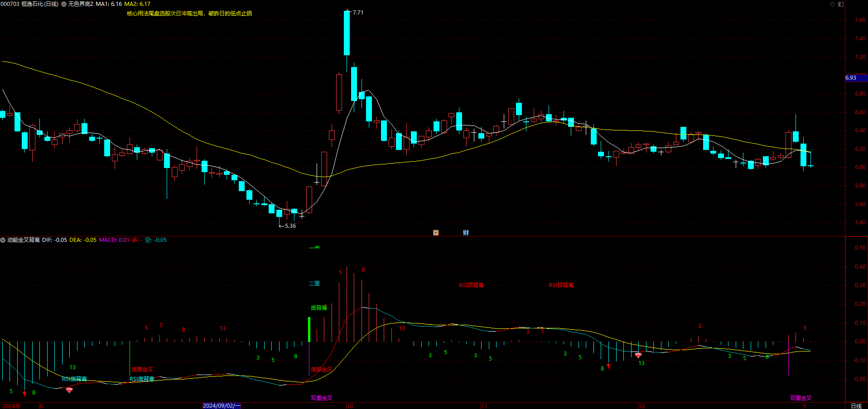
Task: Click the 空: -0.05 value
Action: [x=156, y=240]
